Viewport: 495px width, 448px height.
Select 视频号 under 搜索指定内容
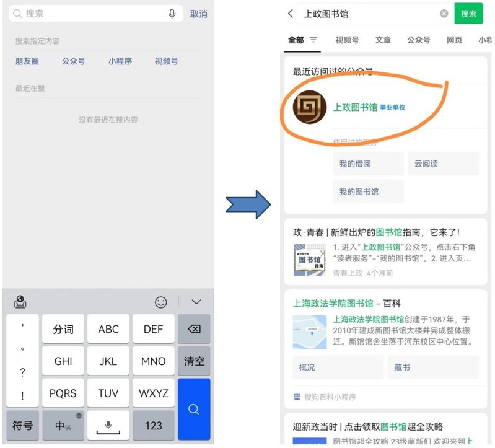pyautogui.click(x=167, y=61)
